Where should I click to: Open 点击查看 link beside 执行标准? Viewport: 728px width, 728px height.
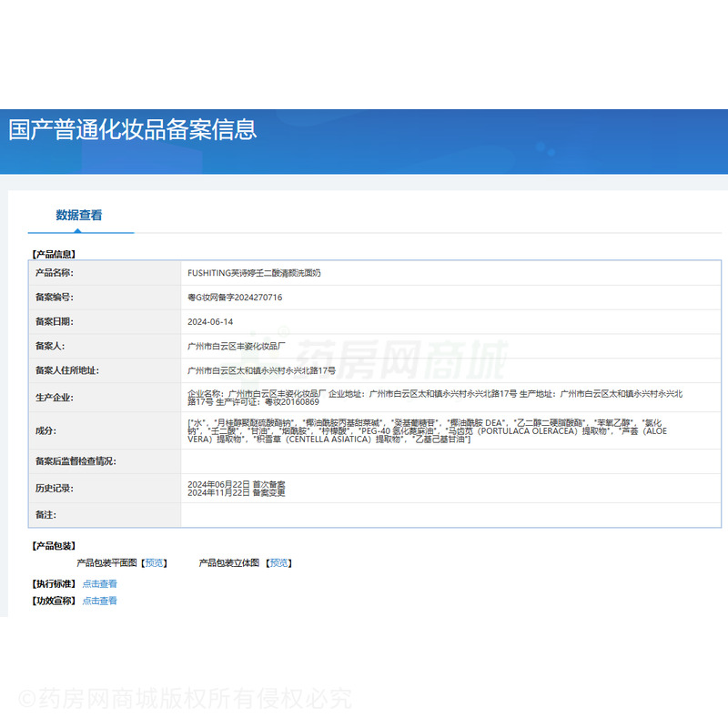100,584
